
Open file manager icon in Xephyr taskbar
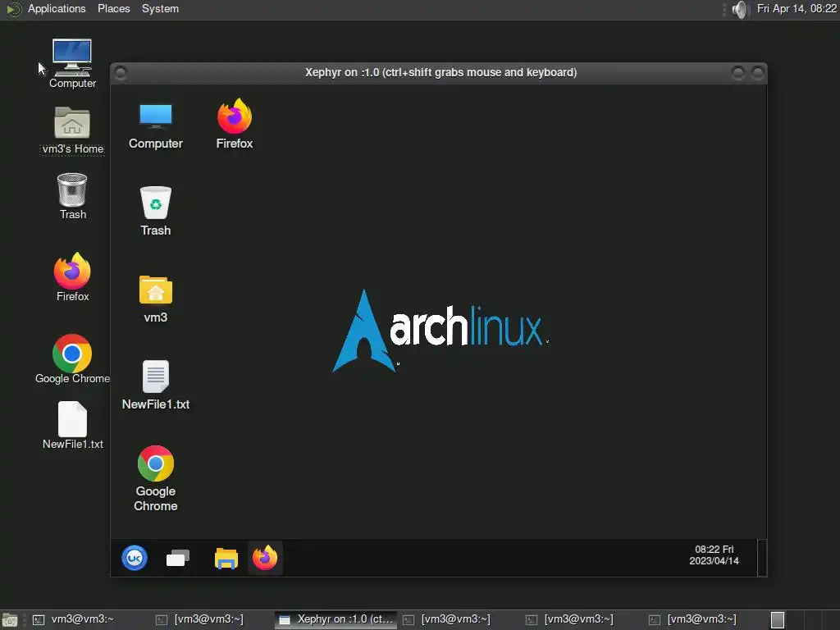coord(226,558)
